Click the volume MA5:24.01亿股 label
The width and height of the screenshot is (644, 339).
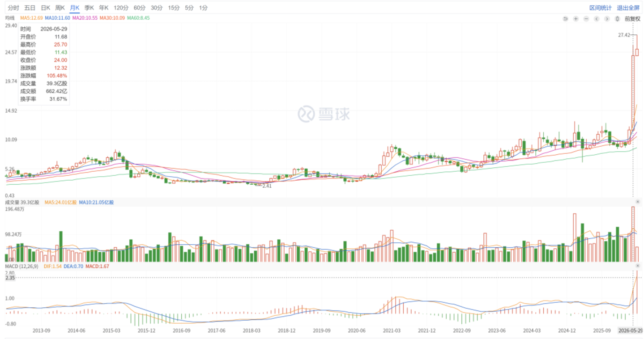tap(60, 202)
